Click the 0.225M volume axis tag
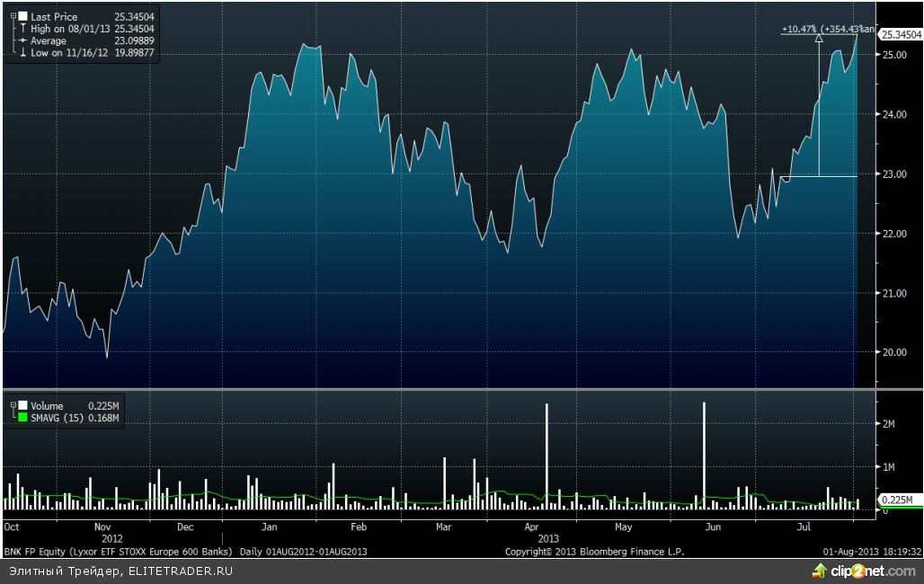924x584 pixels. [896, 500]
